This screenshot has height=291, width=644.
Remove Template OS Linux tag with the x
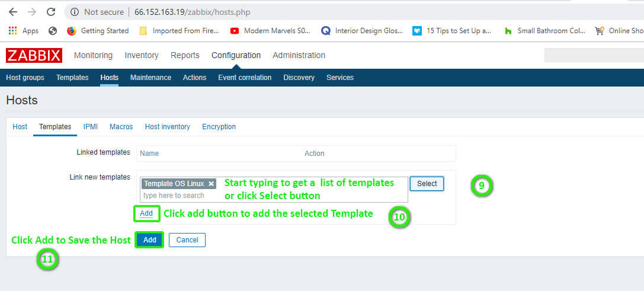211,184
